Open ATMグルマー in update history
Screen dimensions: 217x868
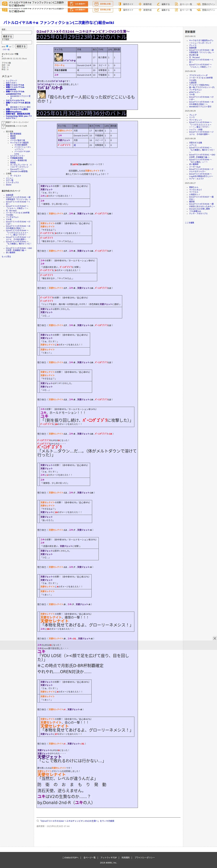click(194, 92)
